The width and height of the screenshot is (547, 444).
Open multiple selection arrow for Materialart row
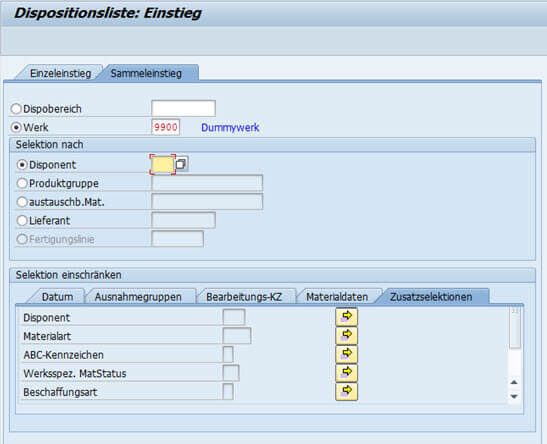[x=346, y=336]
